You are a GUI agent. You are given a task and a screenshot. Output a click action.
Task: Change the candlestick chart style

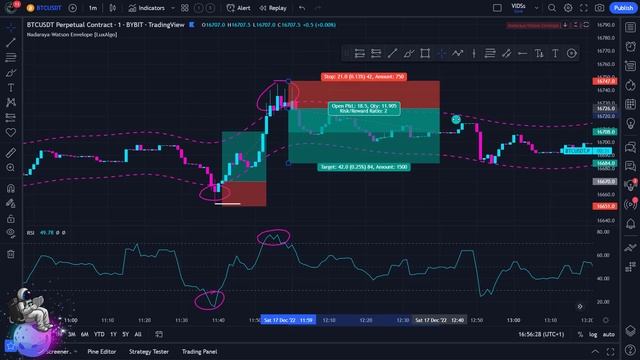113,8
